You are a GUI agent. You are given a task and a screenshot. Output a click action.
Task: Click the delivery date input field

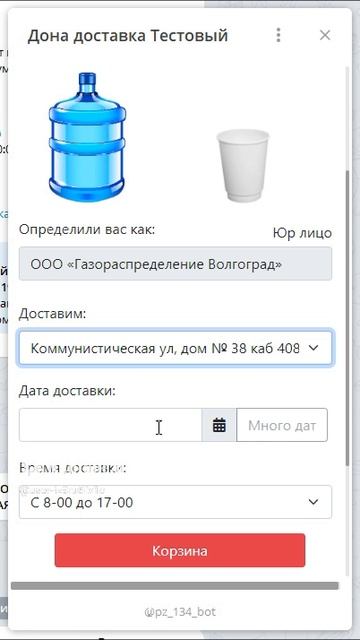(x=110, y=425)
